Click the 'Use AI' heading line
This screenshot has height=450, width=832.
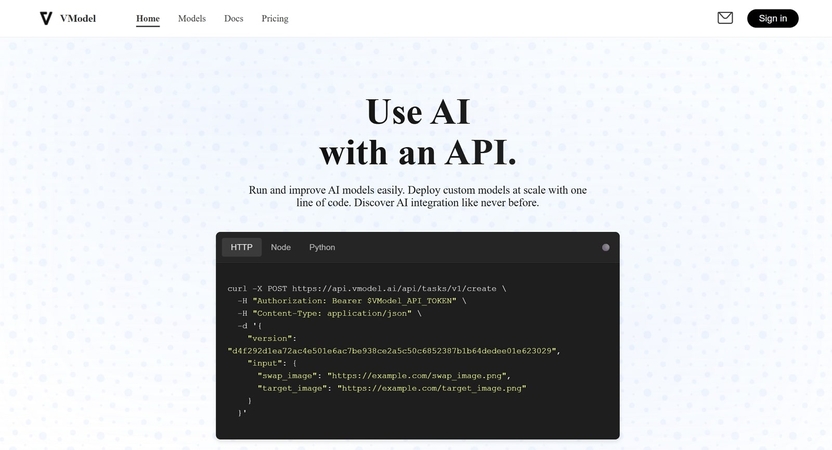(x=418, y=111)
